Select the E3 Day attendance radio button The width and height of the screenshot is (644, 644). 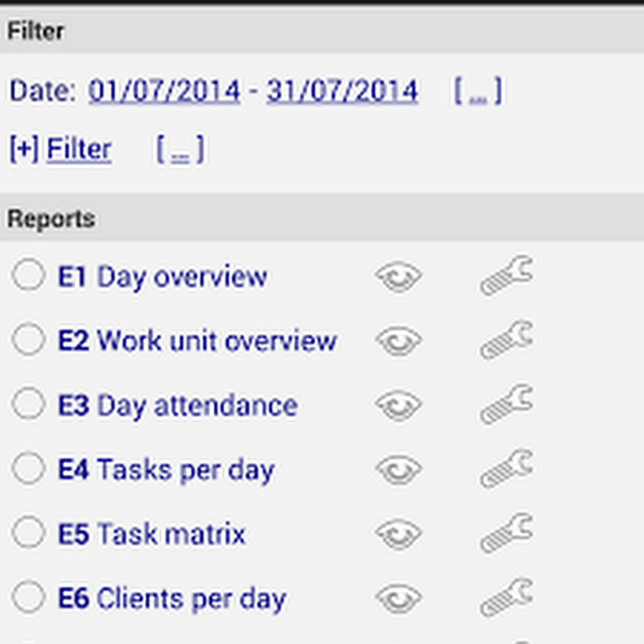29,404
